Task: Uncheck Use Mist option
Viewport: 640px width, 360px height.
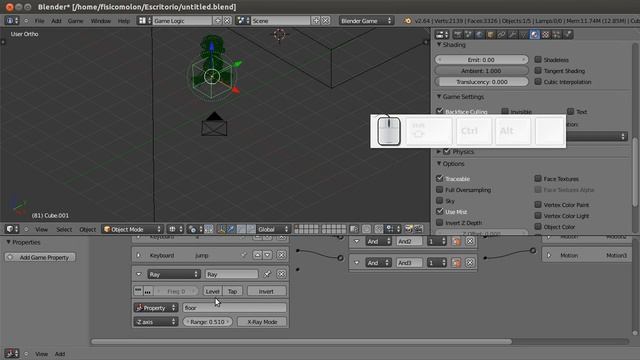Action: (440, 211)
